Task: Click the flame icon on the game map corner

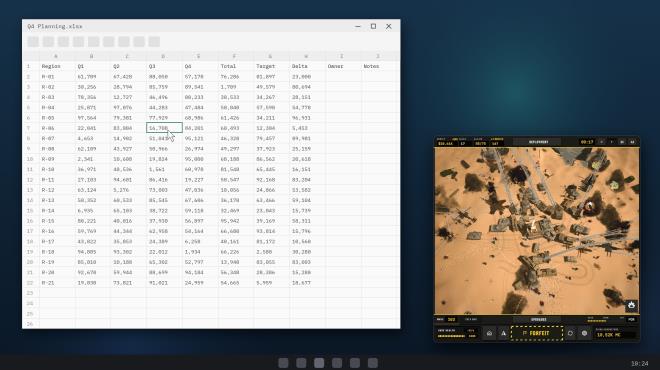Action: click(x=631, y=305)
